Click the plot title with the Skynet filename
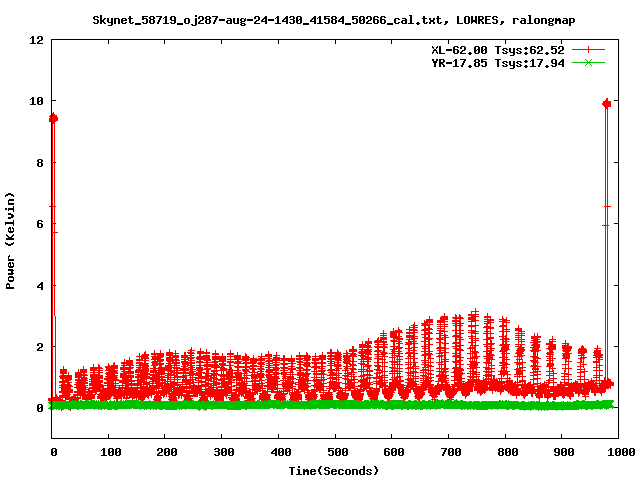640x480 pixels. pos(334,20)
